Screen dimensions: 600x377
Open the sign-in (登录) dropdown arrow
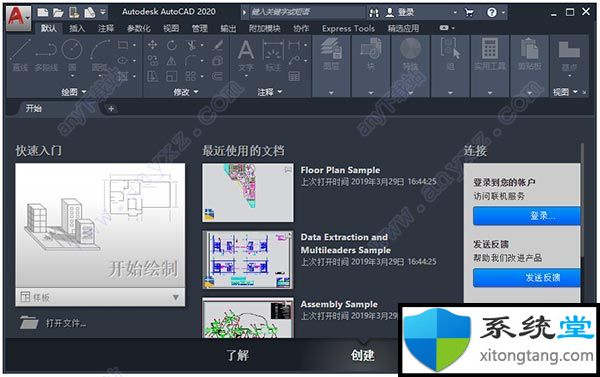point(455,13)
